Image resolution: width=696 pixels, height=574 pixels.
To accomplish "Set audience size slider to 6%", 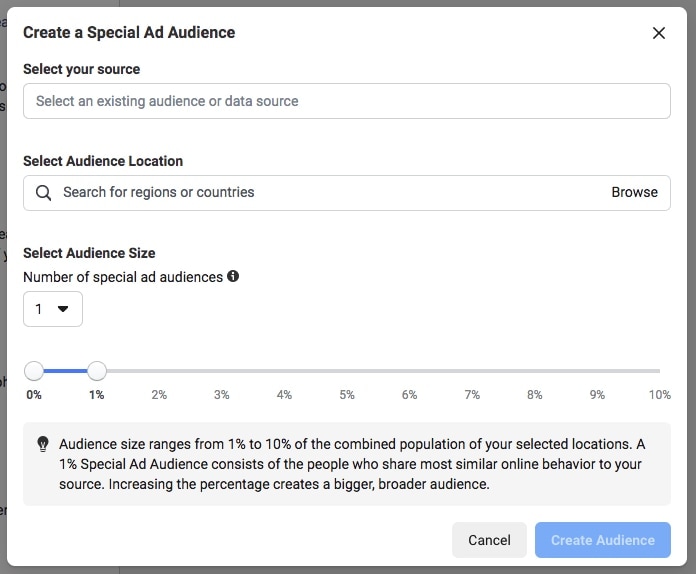I will point(409,371).
